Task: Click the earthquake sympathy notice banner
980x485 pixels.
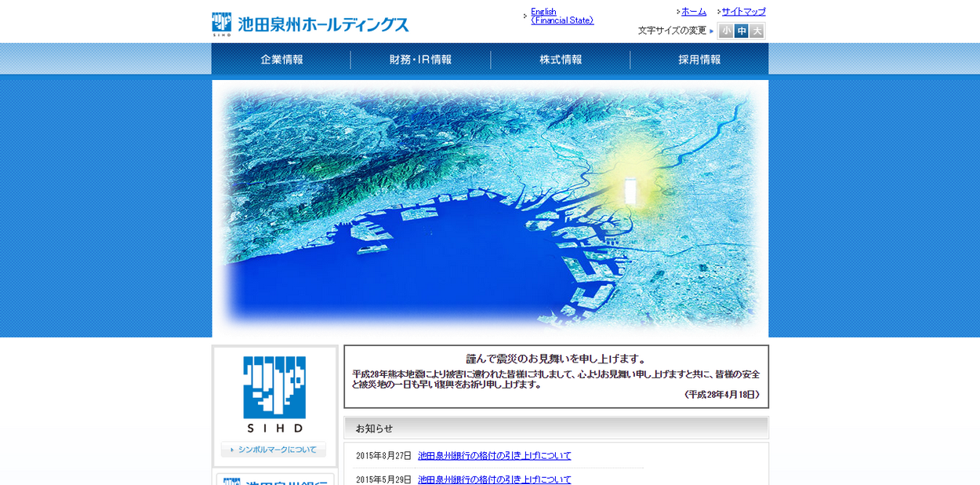Action: click(x=556, y=377)
